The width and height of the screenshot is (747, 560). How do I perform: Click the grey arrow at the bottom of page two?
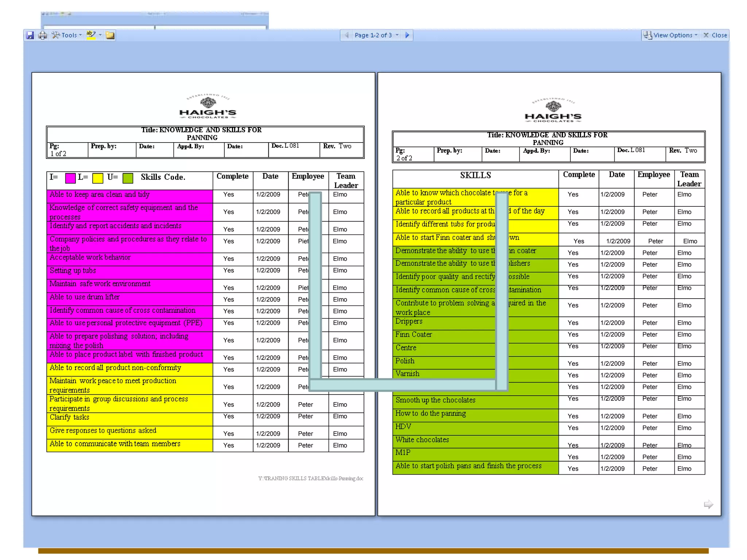[x=708, y=504]
